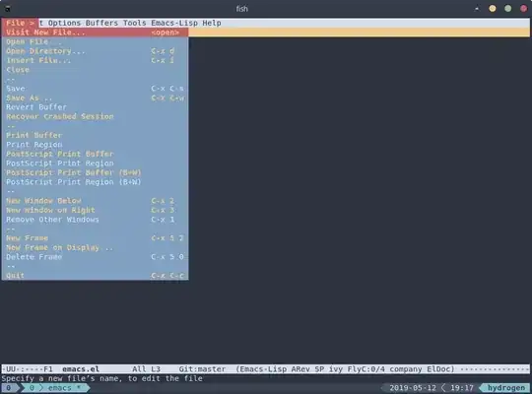Click emacs.el buffer name in mode line
This screenshot has height=394, width=532.
click(81, 369)
